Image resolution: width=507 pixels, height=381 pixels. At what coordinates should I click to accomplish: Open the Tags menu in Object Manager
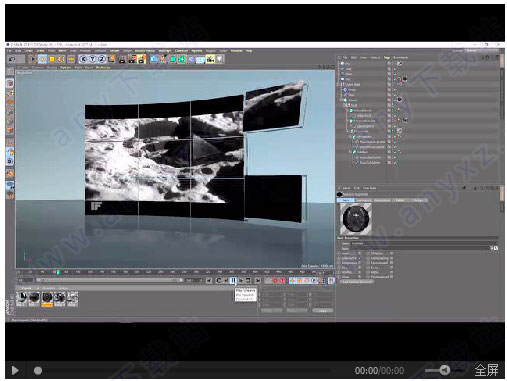pos(387,57)
